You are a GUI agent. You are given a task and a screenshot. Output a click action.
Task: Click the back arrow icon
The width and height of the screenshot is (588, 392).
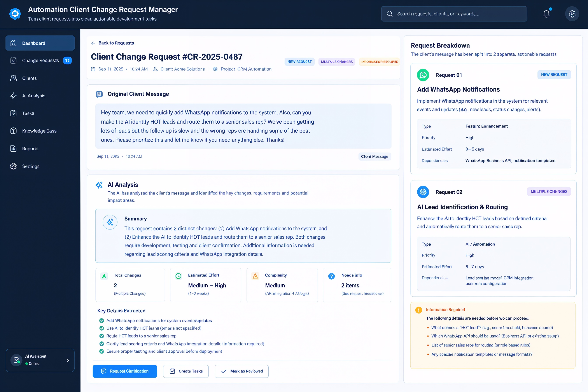pyautogui.click(x=93, y=43)
